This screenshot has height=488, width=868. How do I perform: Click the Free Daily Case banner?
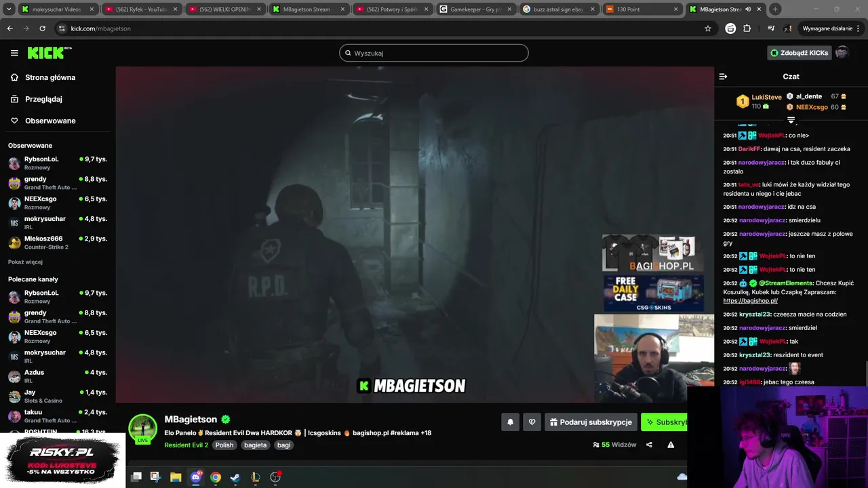652,293
